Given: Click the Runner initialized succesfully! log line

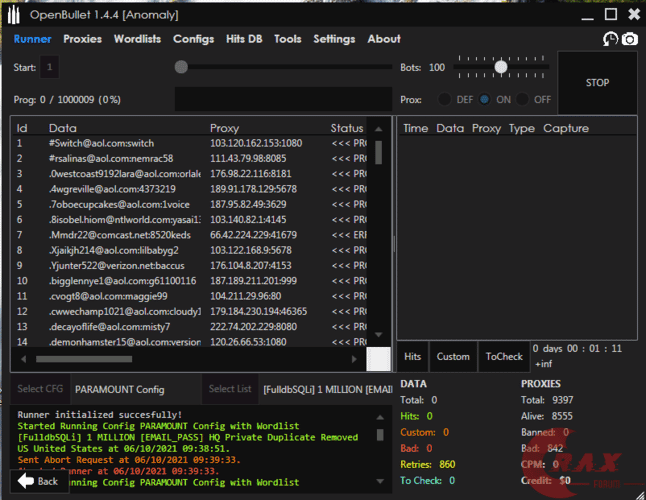Looking at the screenshot, I should coord(100,415).
